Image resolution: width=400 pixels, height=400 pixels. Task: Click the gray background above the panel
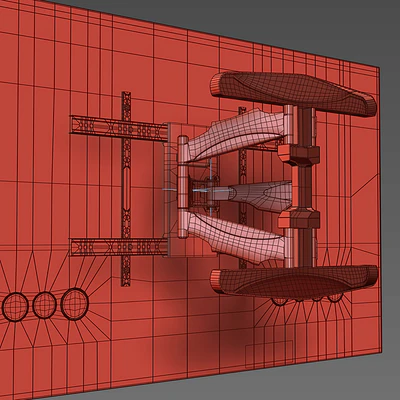click(x=267, y=20)
